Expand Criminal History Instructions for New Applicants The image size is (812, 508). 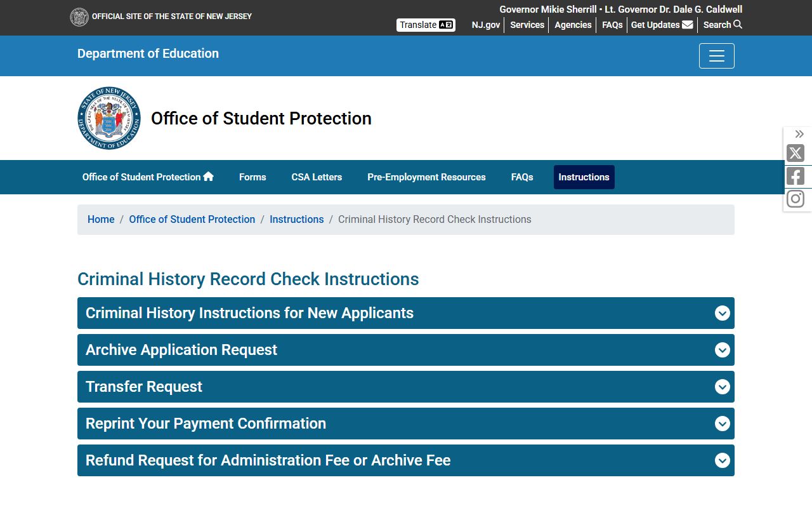[x=406, y=313]
